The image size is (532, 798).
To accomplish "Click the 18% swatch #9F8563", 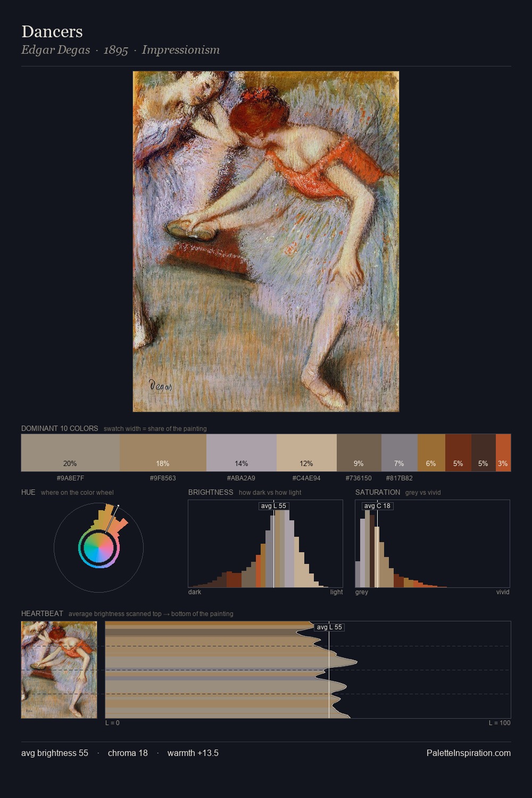I will click(163, 453).
